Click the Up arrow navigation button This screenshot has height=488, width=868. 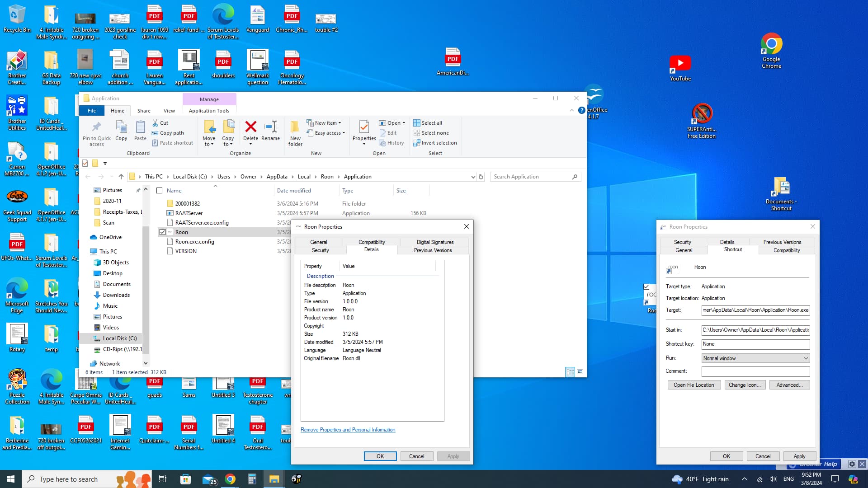(121, 177)
